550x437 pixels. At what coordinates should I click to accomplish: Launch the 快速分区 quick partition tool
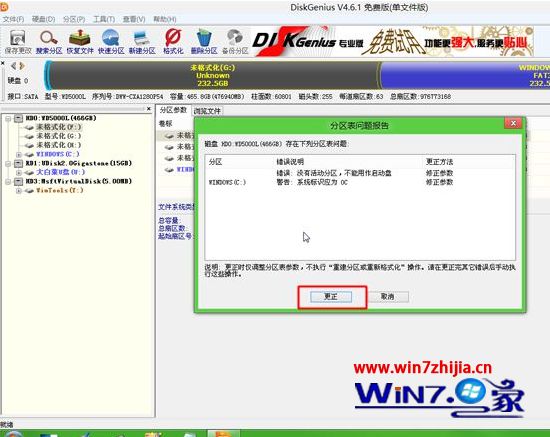(111, 42)
